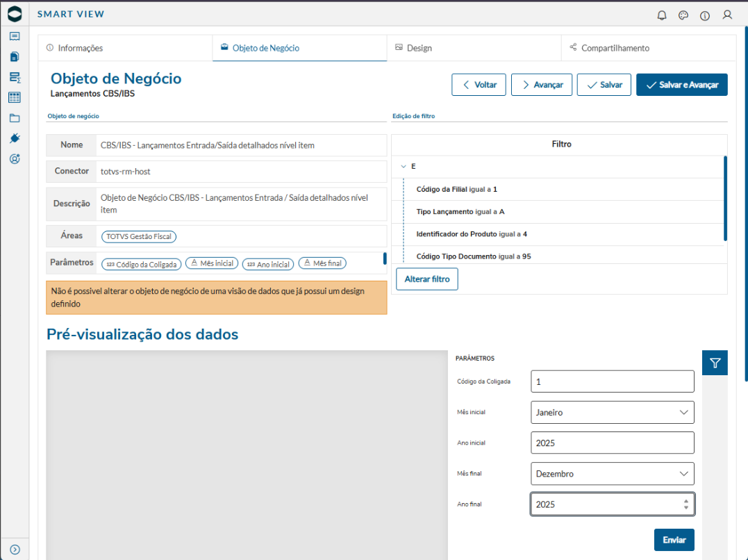Click the Mês final parameter chip
Image resolution: width=748 pixels, height=560 pixels.
pos(322,263)
